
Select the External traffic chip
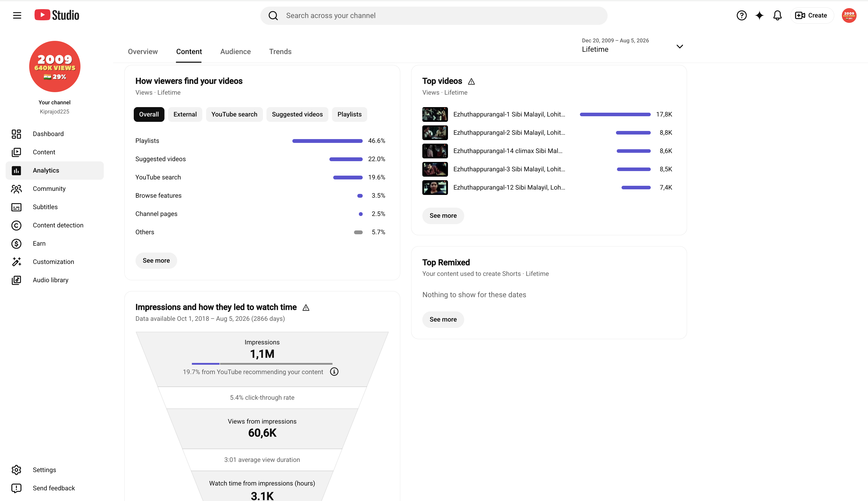(x=185, y=114)
